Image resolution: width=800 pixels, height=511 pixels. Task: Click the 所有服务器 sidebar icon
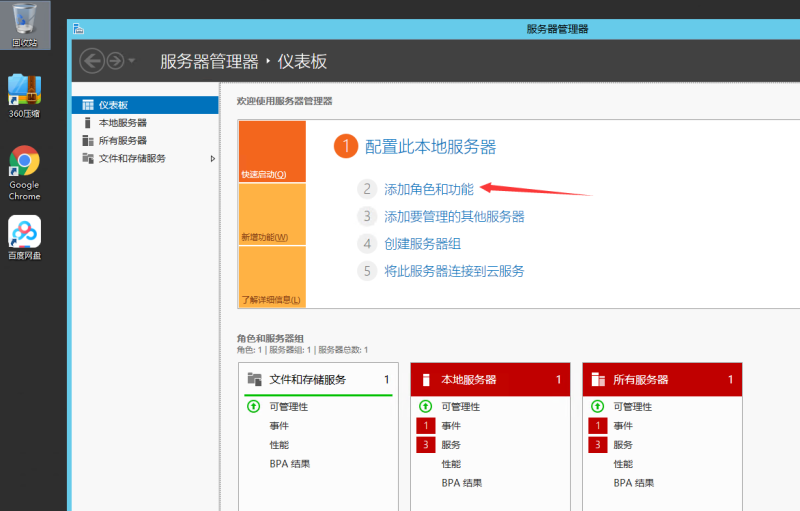click(x=88, y=141)
